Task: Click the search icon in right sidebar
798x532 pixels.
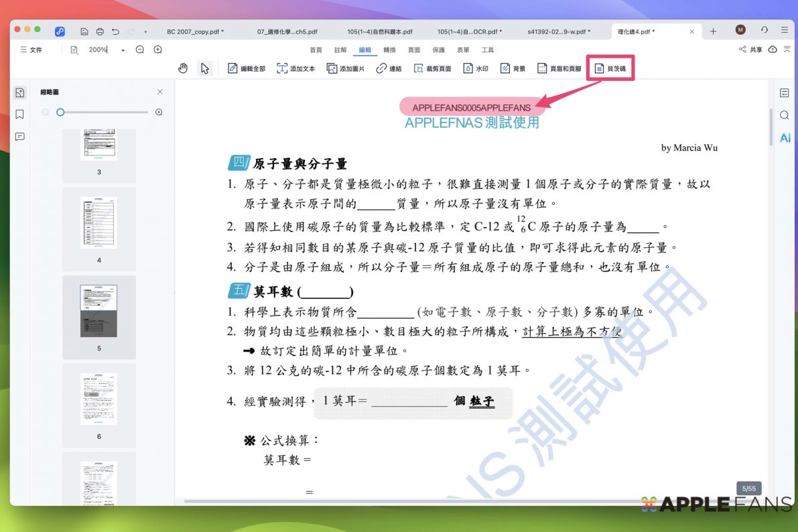Action: [x=784, y=115]
